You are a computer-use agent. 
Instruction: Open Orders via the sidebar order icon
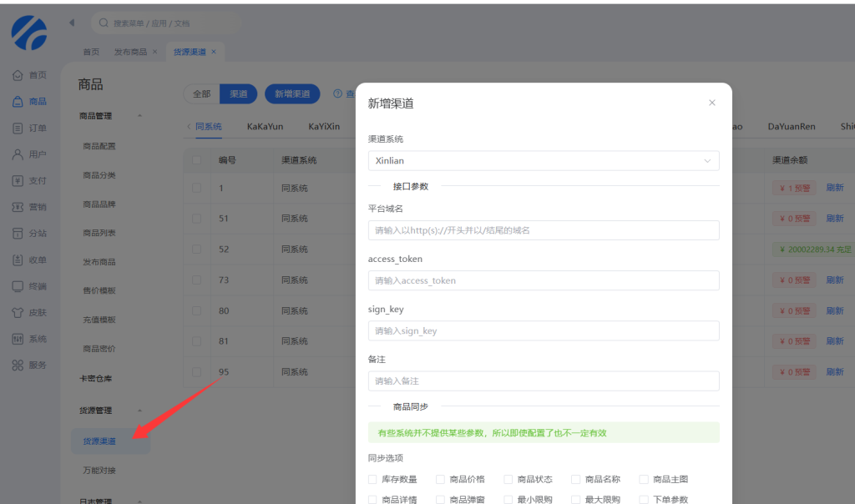18,129
